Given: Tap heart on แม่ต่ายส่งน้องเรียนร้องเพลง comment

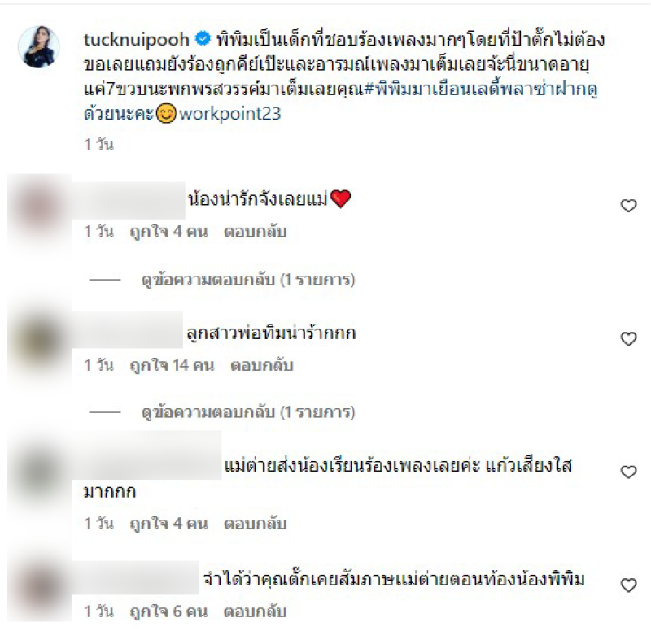Looking at the screenshot, I should click(x=628, y=472).
